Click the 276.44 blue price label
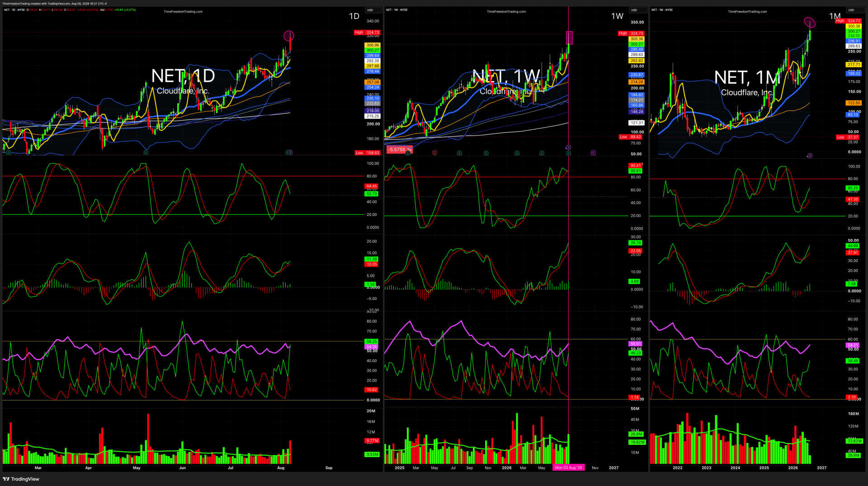 coord(373,71)
